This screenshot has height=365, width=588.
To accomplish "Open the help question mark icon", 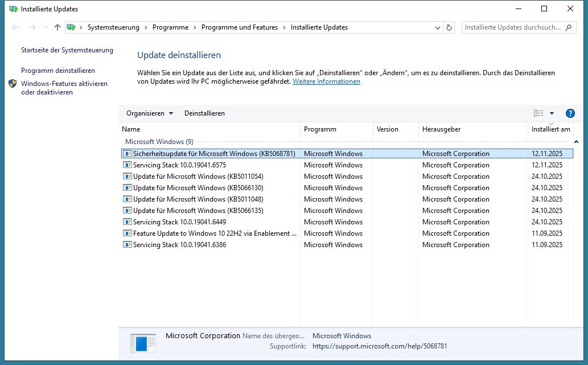I will pos(570,113).
